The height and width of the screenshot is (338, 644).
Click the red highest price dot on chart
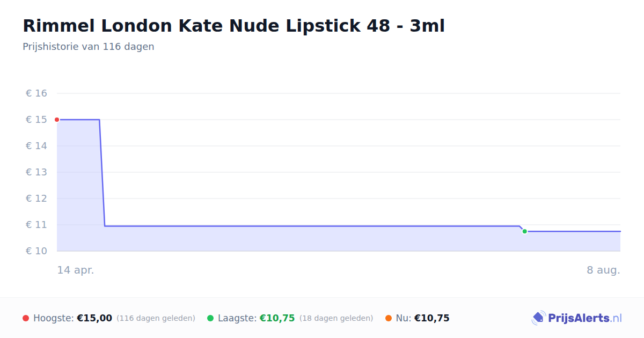[57, 120]
